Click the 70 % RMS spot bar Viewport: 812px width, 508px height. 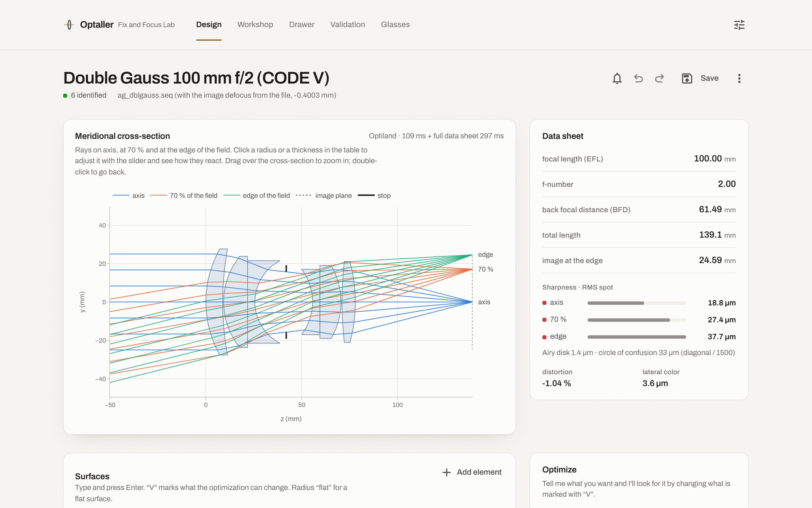[637, 320]
